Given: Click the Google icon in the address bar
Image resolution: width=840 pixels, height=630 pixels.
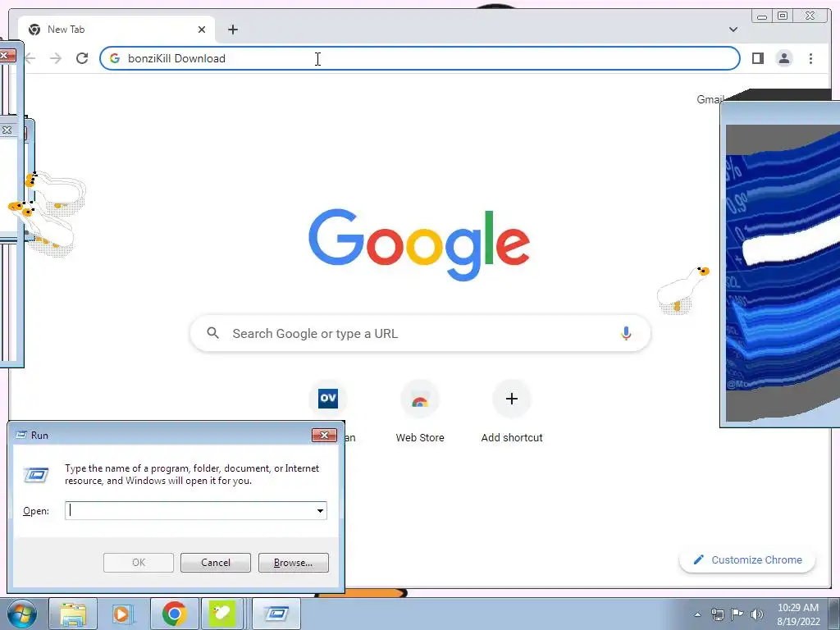Looking at the screenshot, I should tap(115, 58).
